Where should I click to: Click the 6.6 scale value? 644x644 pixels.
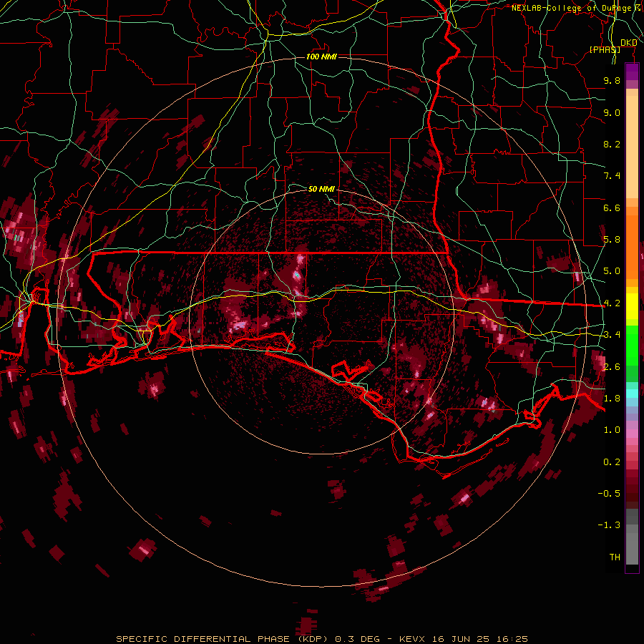click(612, 208)
